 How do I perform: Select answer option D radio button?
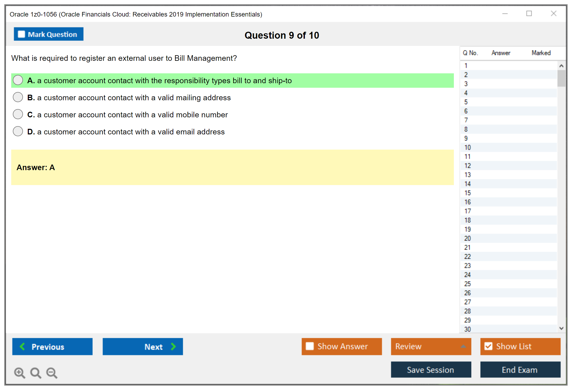pyautogui.click(x=18, y=131)
